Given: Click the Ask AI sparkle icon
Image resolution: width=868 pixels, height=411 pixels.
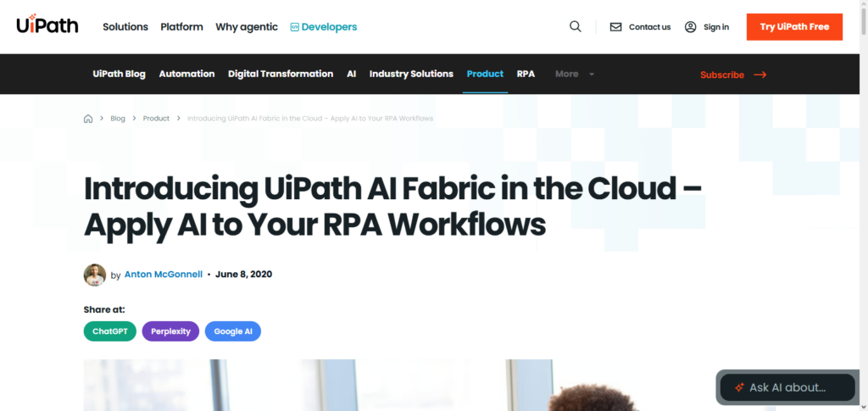Looking at the screenshot, I should tap(739, 388).
